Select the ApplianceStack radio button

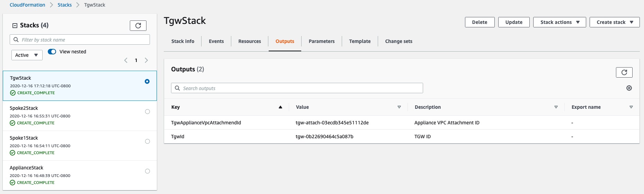point(147,171)
